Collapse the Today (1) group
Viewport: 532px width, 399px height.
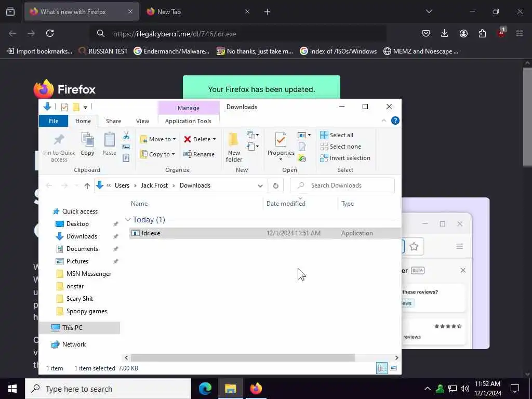coord(128,220)
